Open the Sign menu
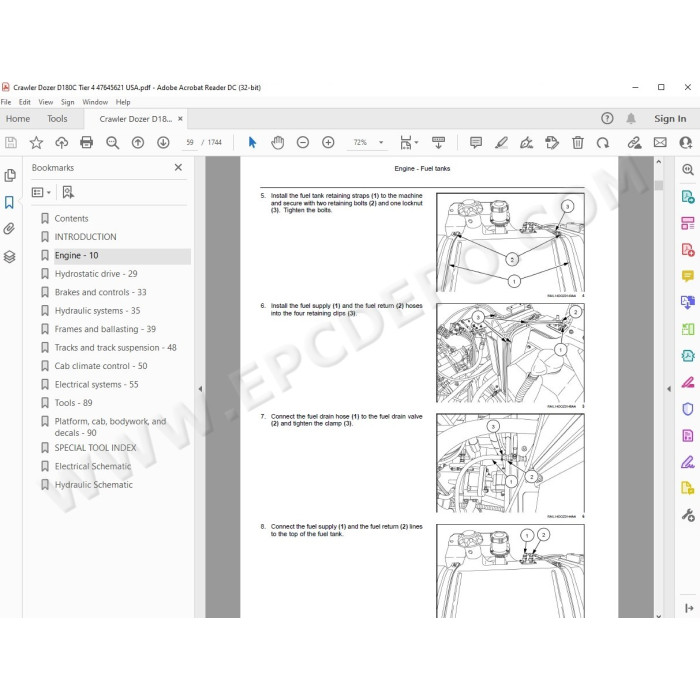 (x=67, y=102)
